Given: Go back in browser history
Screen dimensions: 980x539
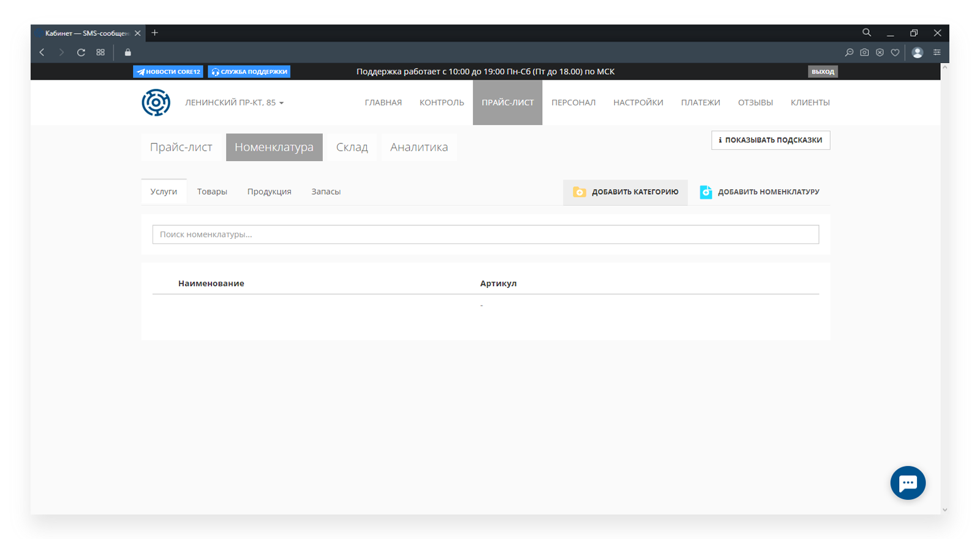Looking at the screenshot, I should pos(42,53).
